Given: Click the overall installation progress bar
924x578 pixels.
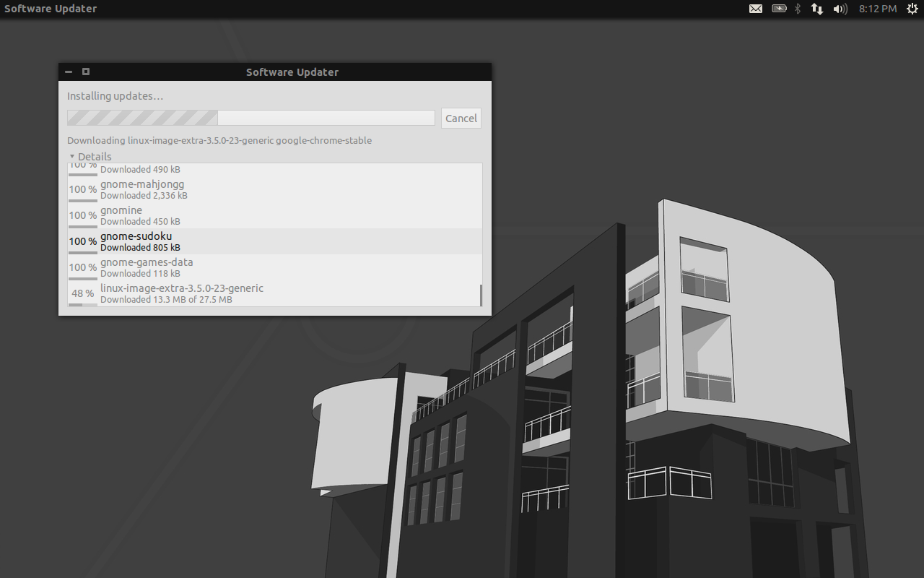Looking at the screenshot, I should pyautogui.click(x=251, y=118).
